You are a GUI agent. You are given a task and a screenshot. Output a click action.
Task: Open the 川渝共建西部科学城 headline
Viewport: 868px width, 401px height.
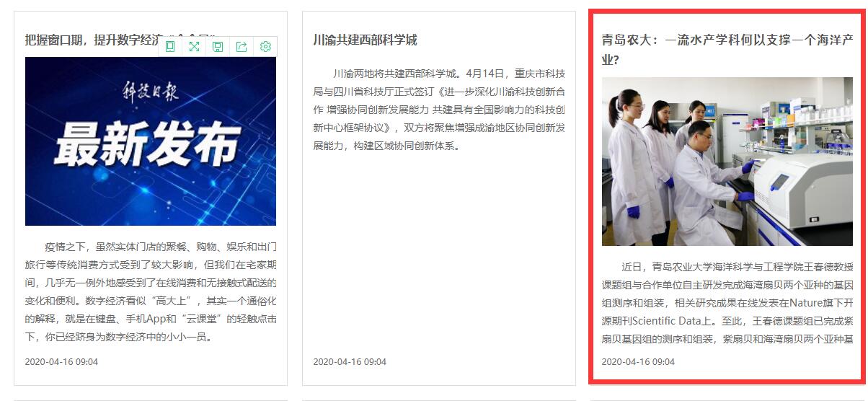pos(366,40)
